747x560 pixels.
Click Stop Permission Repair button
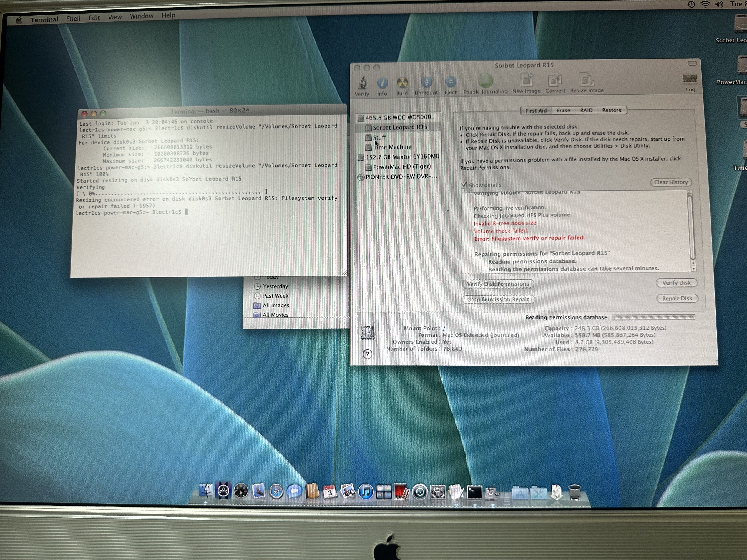point(498,299)
